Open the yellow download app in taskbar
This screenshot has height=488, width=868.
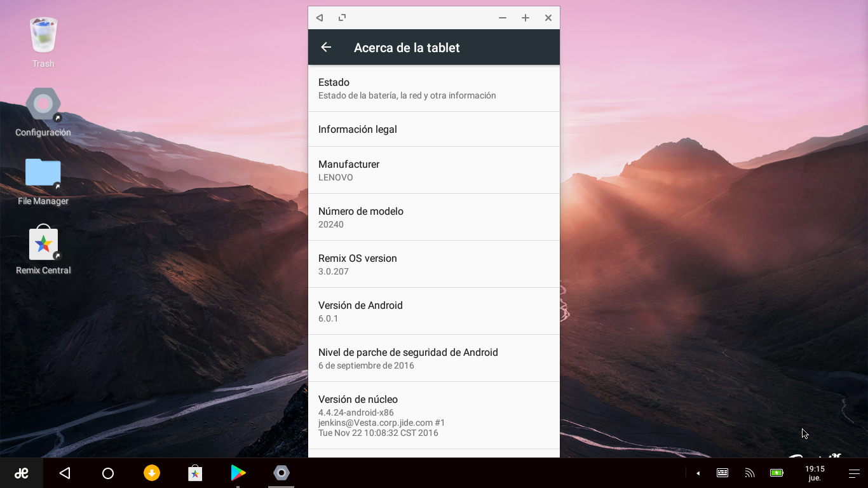[x=152, y=473]
